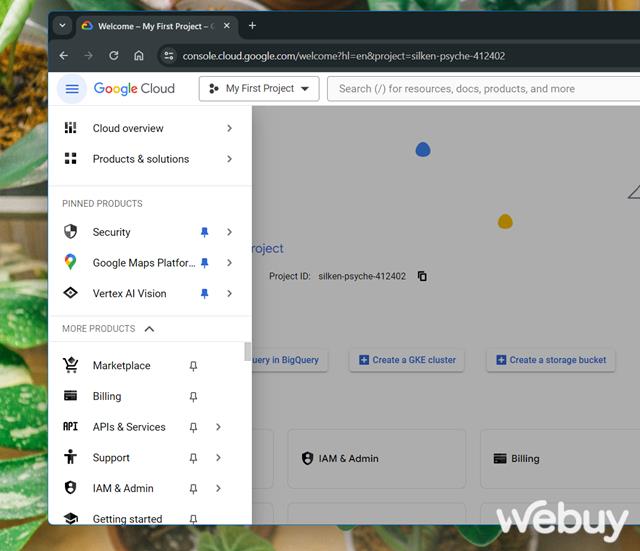Screen dimensions: 640x551
Task: Pin APIs & Services to pinned products
Action: pos(193,427)
